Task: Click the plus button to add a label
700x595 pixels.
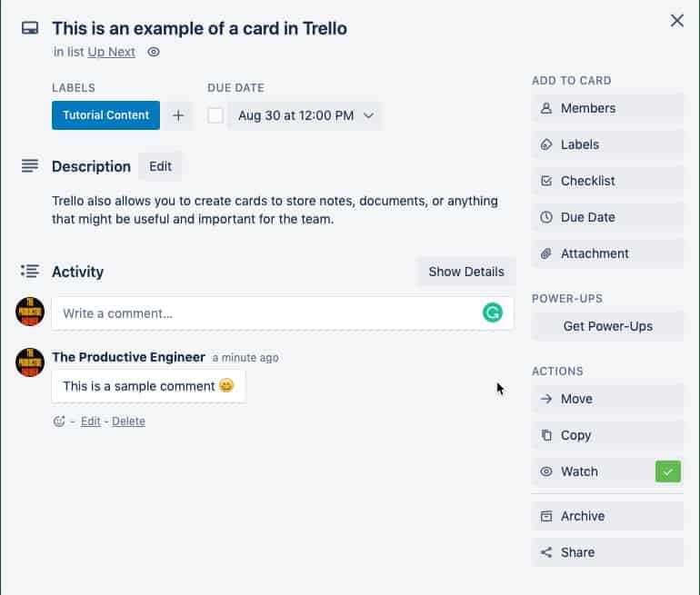Action: click(x=178, y=115)
